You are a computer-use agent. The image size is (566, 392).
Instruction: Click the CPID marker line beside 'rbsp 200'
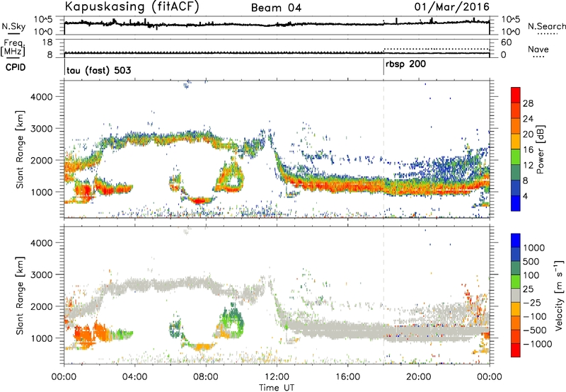point(383,67)
